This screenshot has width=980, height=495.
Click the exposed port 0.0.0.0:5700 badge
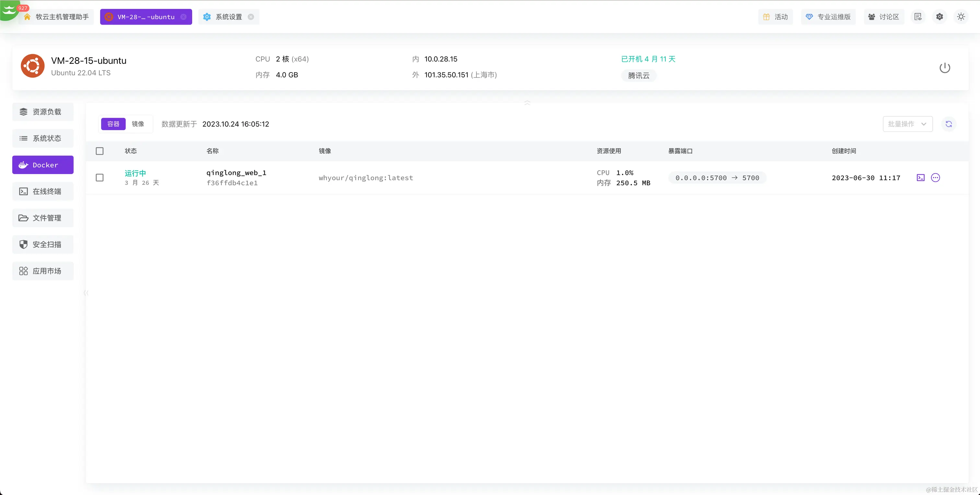click(x=717, y=178)
